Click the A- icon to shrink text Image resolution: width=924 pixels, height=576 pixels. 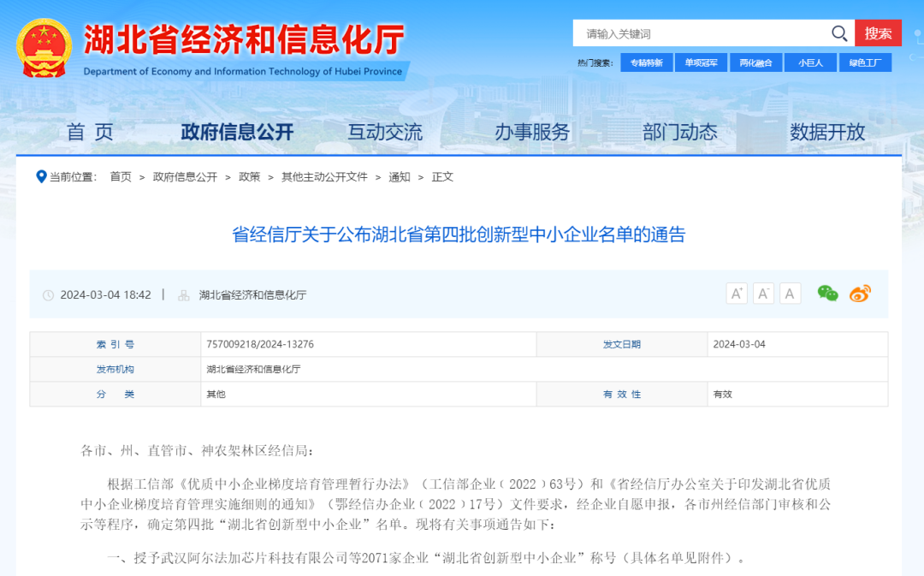pyautogui.click(x=763, y=293)
